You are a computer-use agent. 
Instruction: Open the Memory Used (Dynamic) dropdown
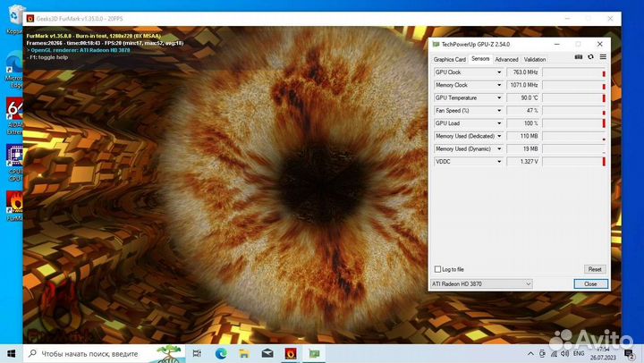499,148
